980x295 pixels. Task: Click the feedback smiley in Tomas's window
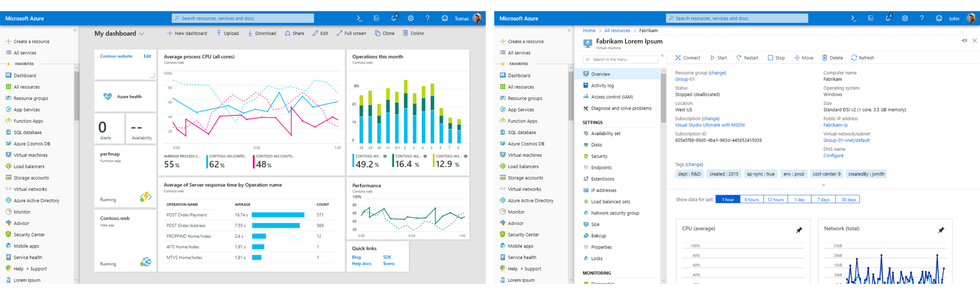(x=445, y=18)
